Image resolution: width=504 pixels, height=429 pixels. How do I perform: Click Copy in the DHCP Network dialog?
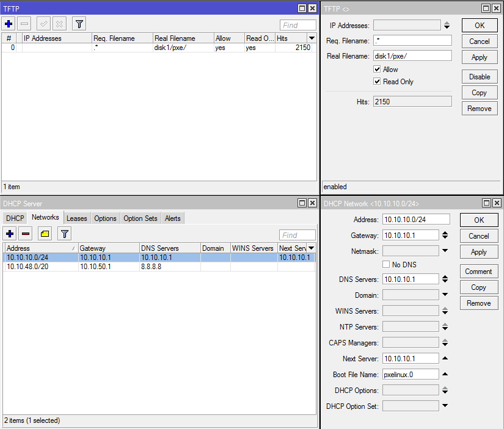click(x=479, y=287)
